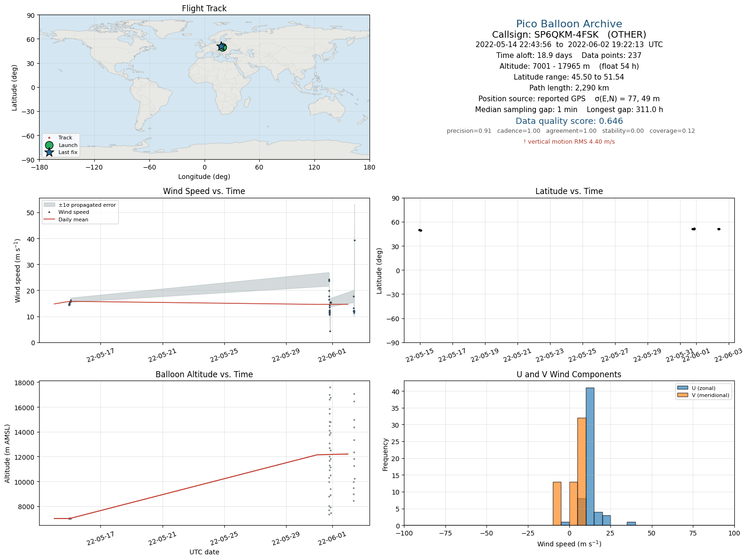The height and width of the screenshot is (560, 748).
Task: Click the tallest blue U histogram bar
Action: 590,456
